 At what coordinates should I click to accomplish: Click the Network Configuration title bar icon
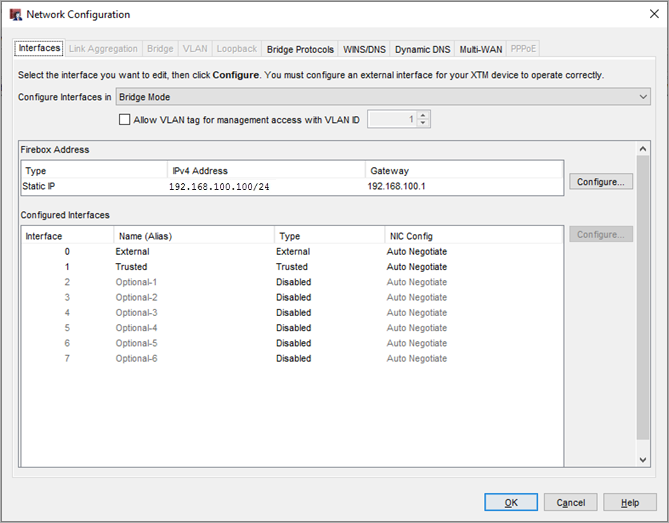click(x=15, y=15)
